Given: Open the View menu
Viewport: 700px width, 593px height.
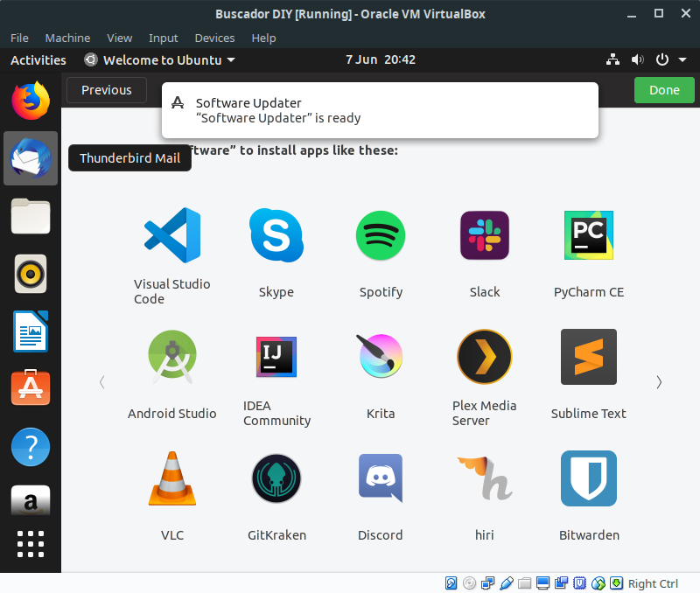Looking at the screenshot, I should [x=119, y=38].
